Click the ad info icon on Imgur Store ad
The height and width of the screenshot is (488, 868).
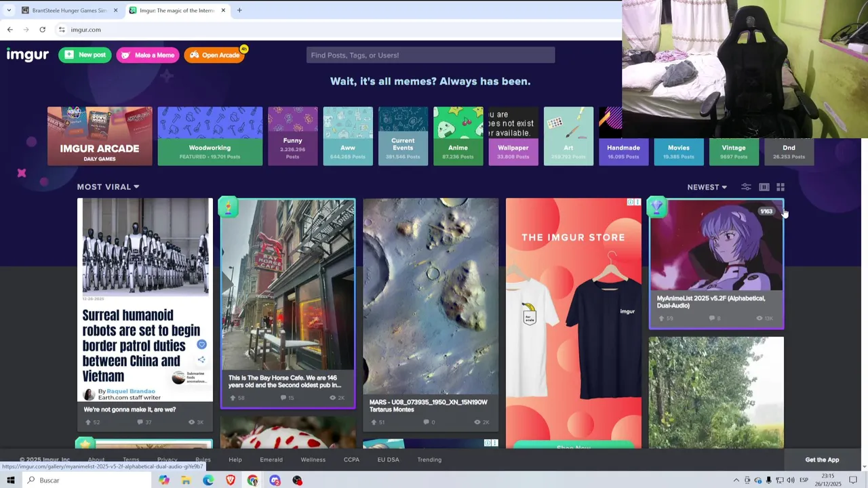tap(630, 202)
